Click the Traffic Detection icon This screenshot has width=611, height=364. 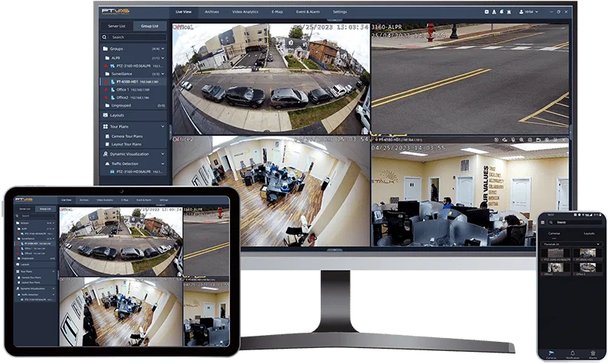pos(108,164)
